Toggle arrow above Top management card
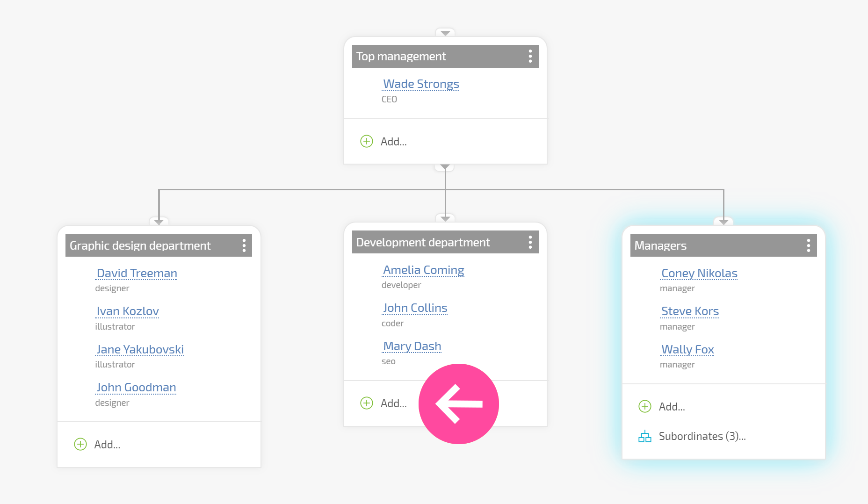The height and width of the screenshot is (504, 868). (x=445, y=33)
